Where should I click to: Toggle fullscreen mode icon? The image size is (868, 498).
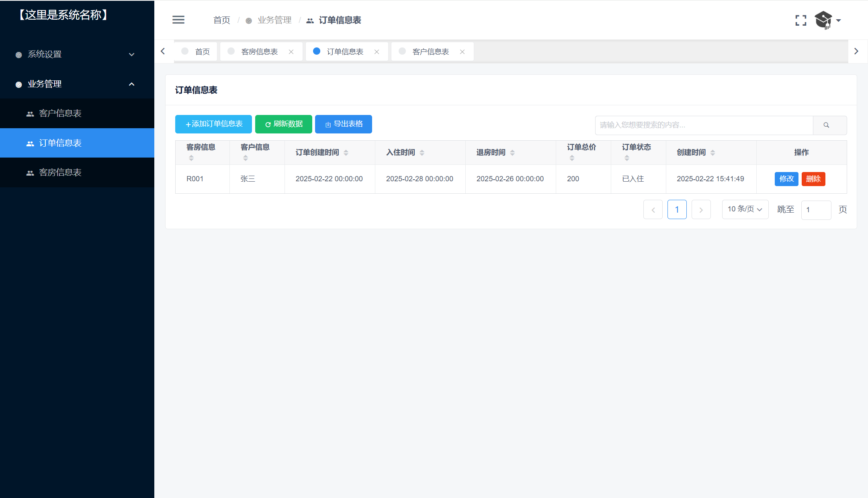[800, 20]
